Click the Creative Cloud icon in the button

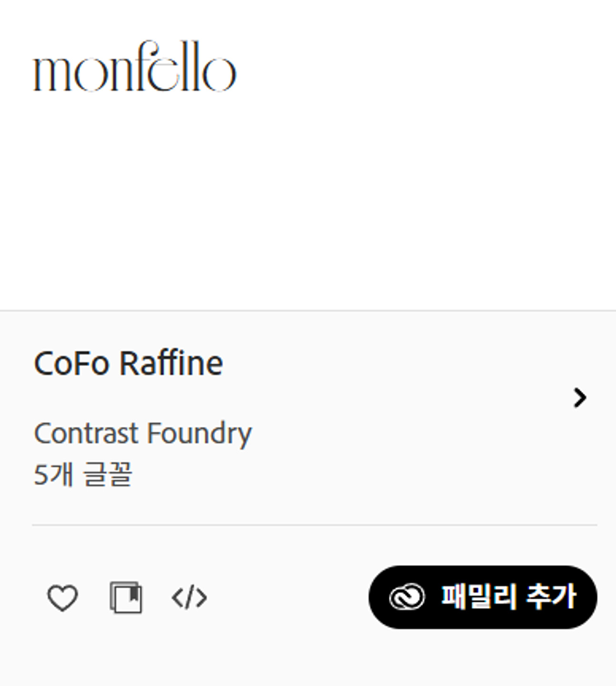point(406,597)
